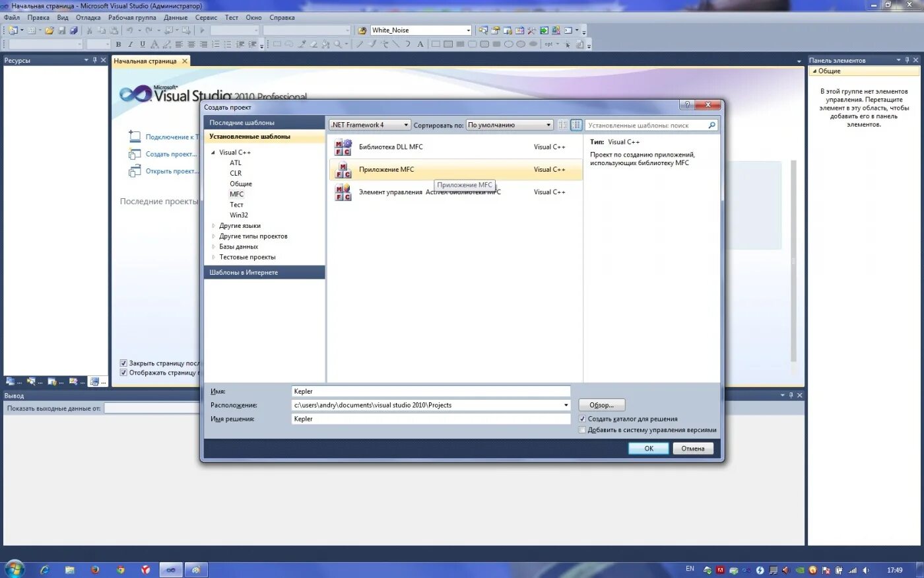Click the OK button

click(649, 449)
